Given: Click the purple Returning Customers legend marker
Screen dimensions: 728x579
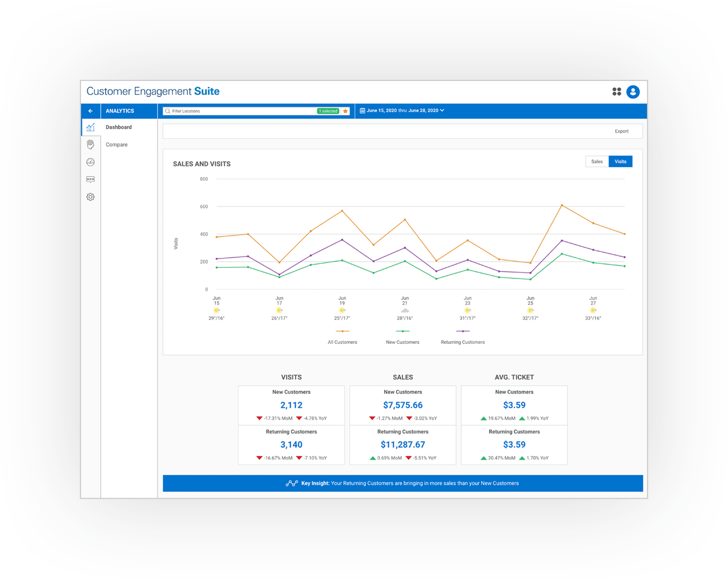Looking at the screenshot, I should tap(462, 331).
